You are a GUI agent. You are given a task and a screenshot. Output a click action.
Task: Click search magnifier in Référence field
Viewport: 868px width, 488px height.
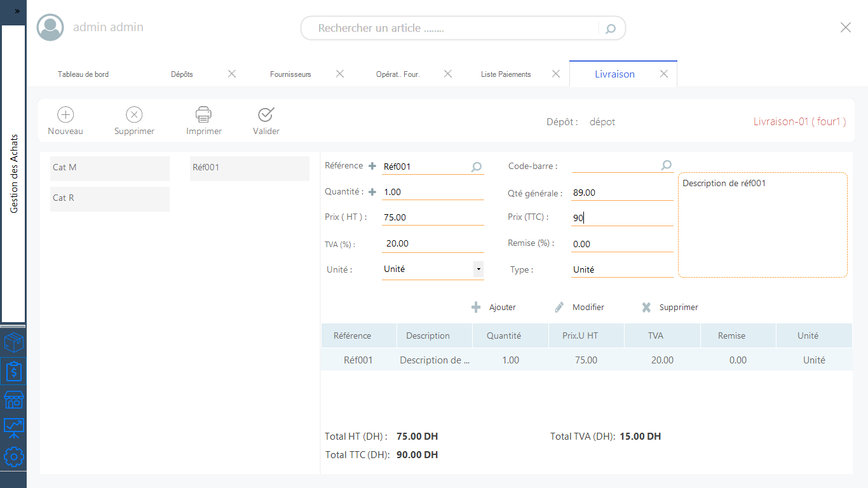[476, 167]
